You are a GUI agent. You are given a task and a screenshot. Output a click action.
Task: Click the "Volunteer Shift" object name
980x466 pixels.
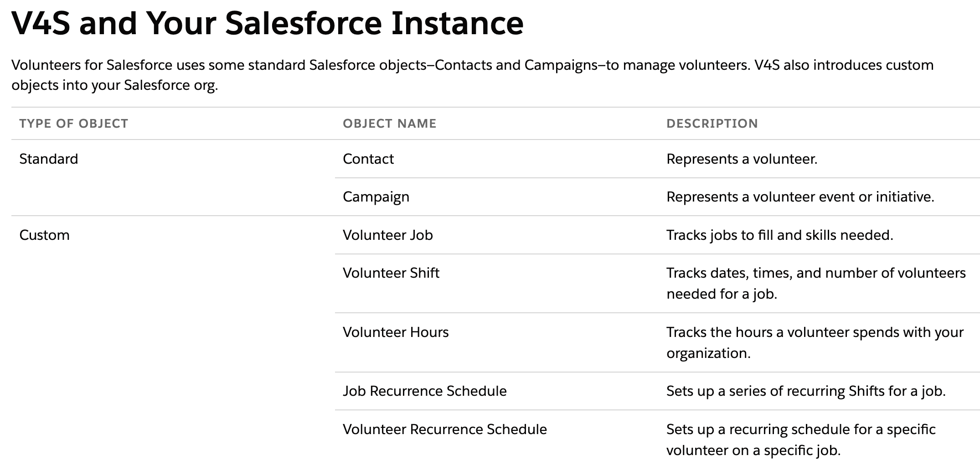(x=391, y=273)
